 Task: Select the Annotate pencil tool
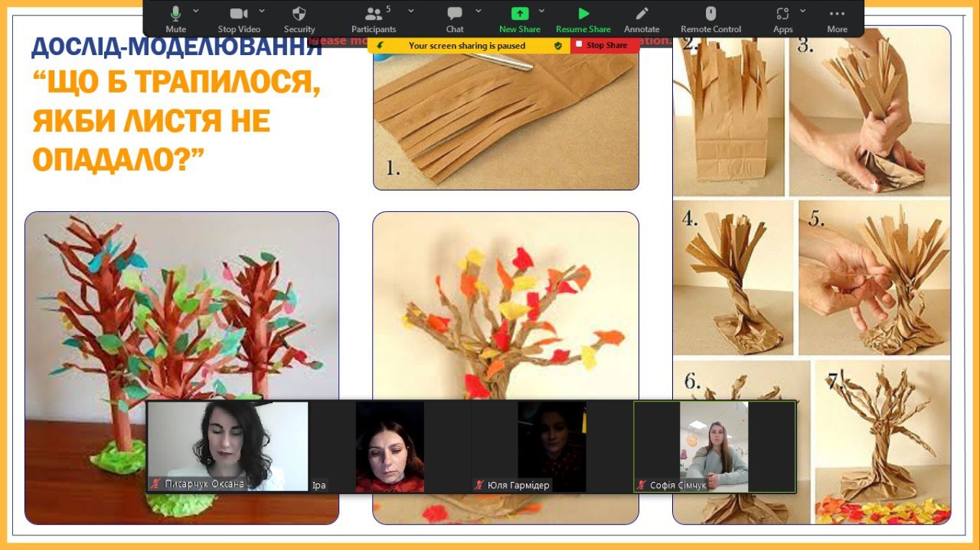[x=642, y=18]
